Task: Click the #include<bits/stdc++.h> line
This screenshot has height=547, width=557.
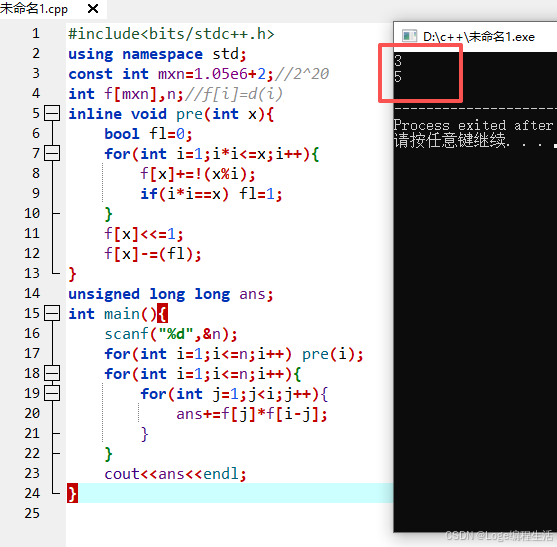Action: pos(172,34)
